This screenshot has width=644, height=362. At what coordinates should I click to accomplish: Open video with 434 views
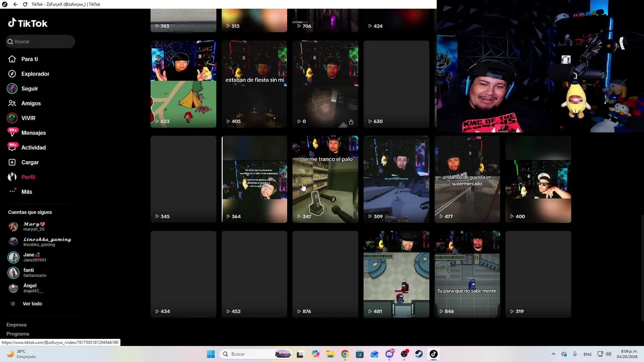click(183, 274)
